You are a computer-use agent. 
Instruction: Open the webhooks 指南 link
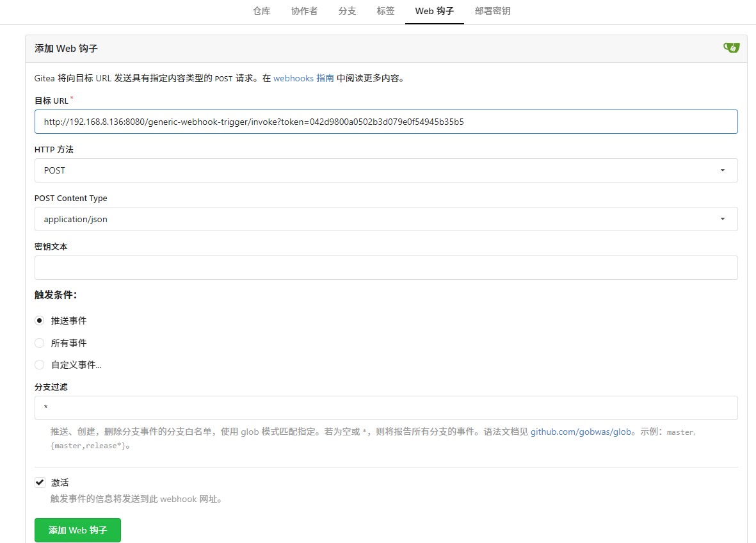tap(303, 78)
